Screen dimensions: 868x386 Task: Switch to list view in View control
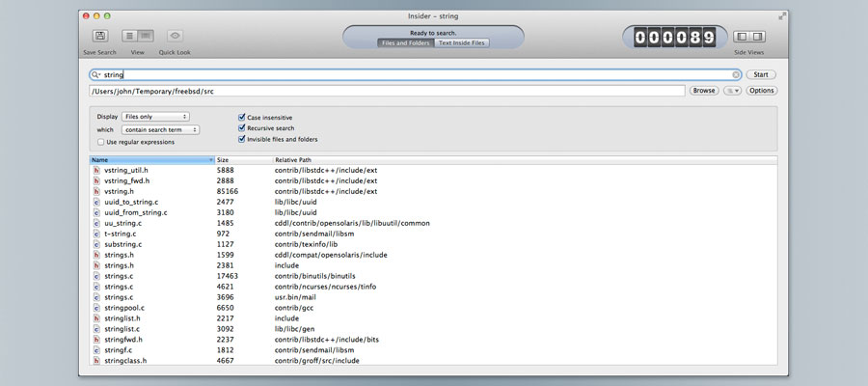coord(130,36)
